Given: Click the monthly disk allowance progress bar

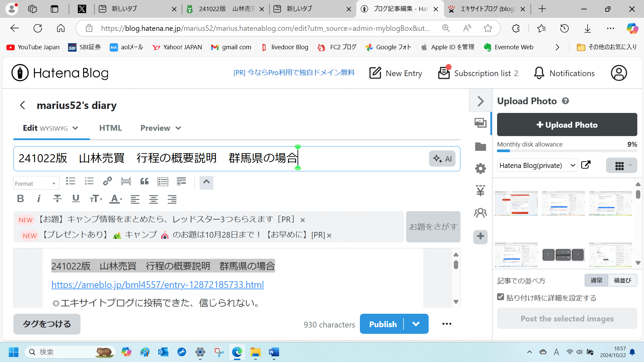Looking at the screenshot, I should coord(567,151).
